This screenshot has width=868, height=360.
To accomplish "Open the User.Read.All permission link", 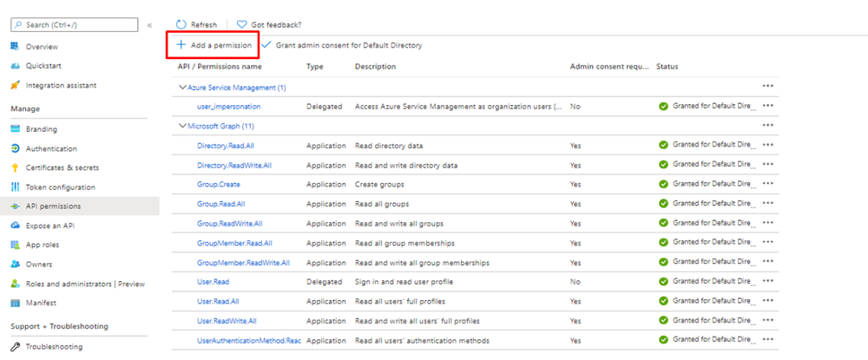I will pos(218,301).
